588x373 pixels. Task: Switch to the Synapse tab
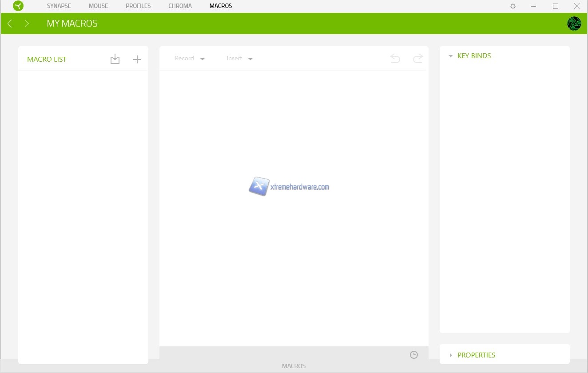pos(59,6)
